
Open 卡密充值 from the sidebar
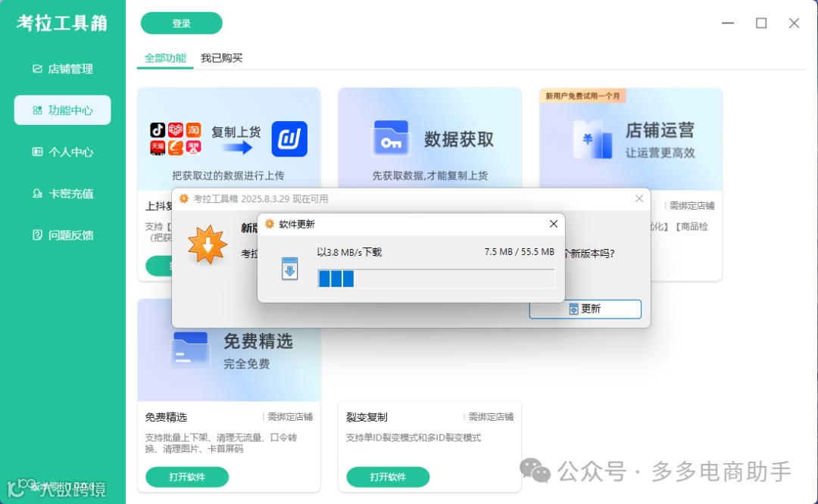click(63, 194)
